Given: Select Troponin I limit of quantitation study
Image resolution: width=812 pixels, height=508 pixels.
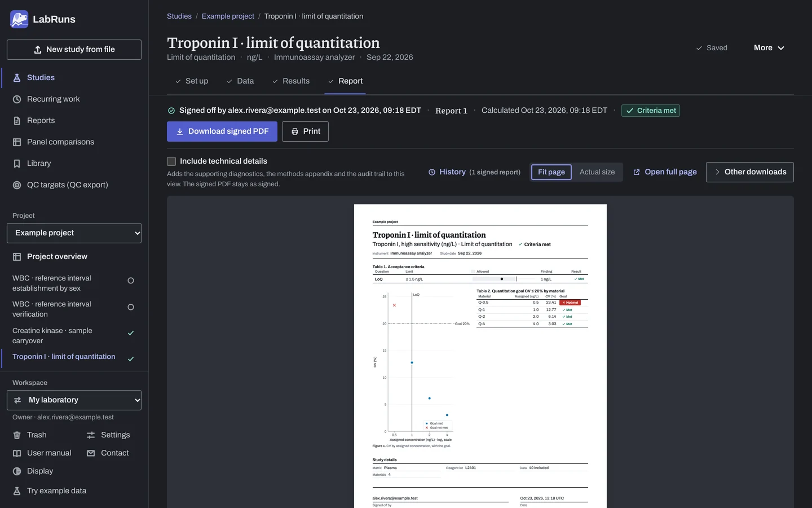Looking at the screenshot, I should point(74,357).
